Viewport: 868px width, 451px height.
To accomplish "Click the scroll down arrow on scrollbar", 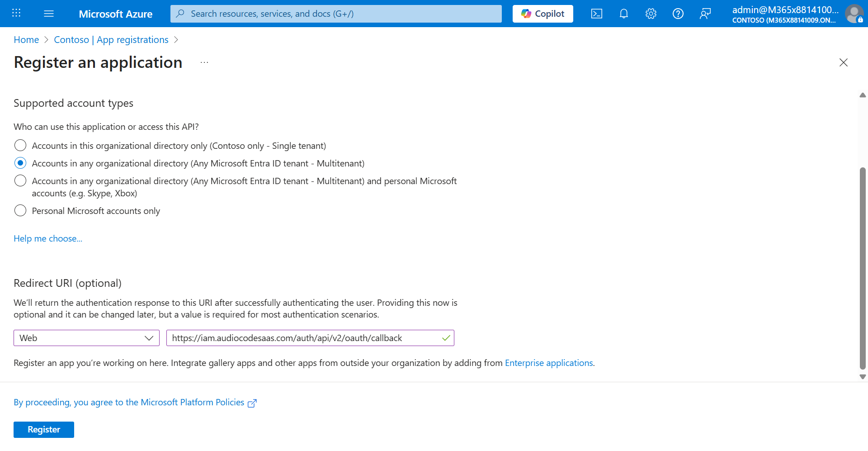I will coord(863,376).
